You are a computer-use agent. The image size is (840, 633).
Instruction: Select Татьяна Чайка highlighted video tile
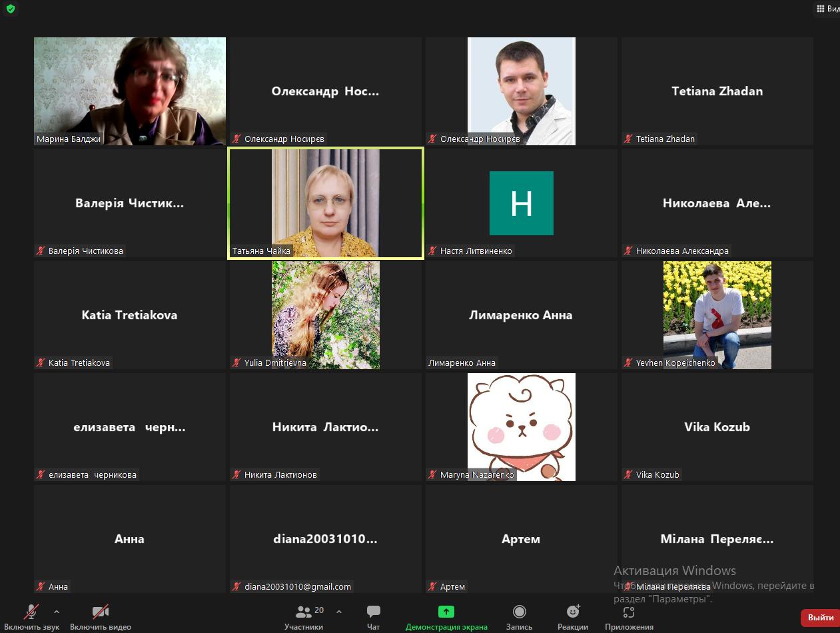[x=326, y=203]
